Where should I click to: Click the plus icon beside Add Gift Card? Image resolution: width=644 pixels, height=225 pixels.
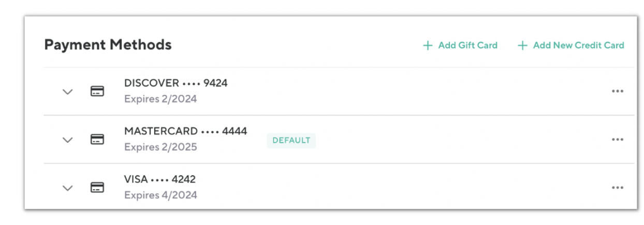tap(428, 46)
